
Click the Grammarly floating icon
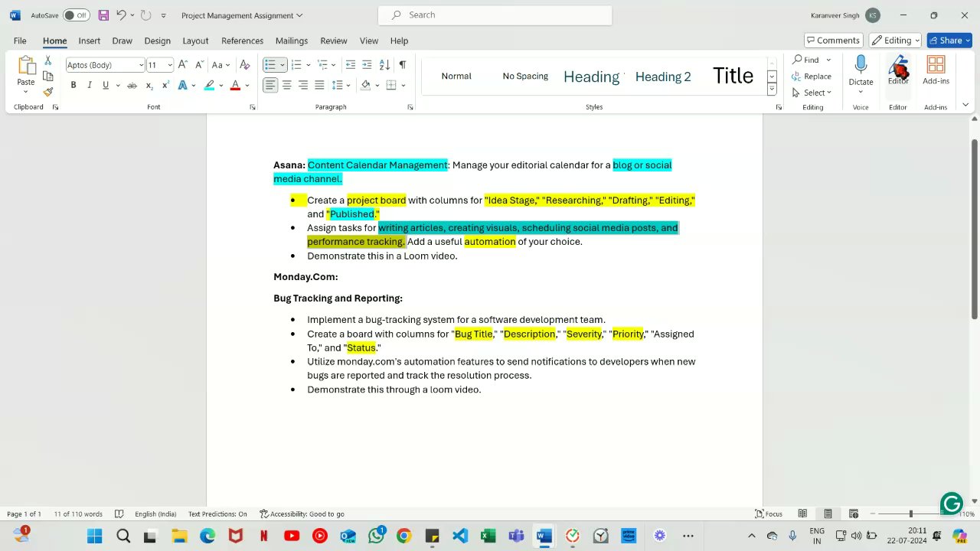coord(952,504)
